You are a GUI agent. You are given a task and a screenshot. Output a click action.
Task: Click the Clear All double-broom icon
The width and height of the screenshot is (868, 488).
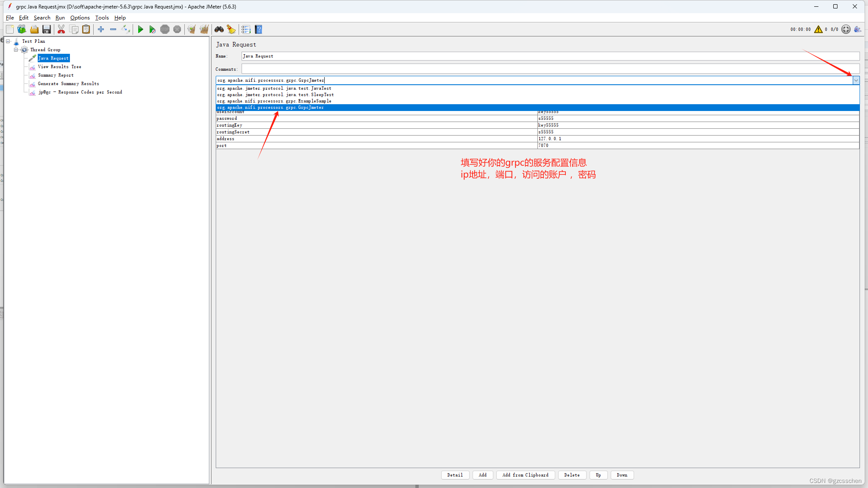click(x=204, y=29)
